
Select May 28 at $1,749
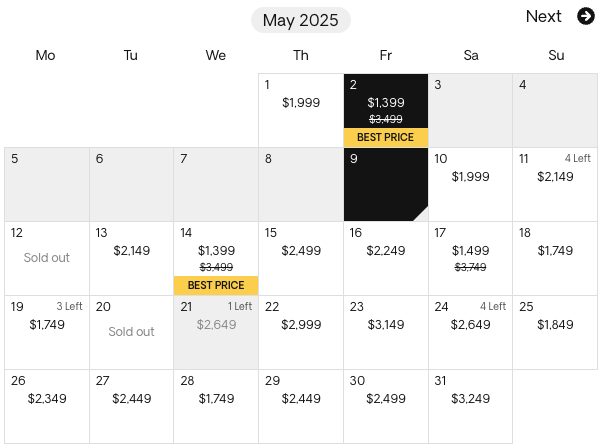(x=216, y=407)
